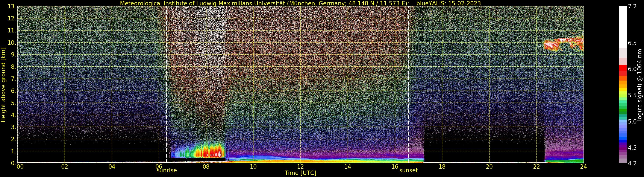Click the height axis tick label 3
The width and height of the screenshot is (644, 177).
pyautogui.click(x=14, y=127)
